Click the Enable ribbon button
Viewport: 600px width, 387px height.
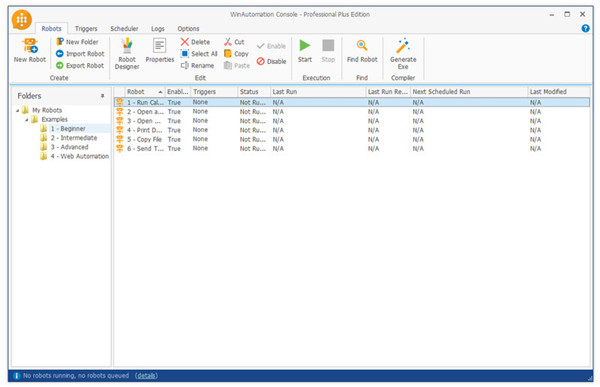(271, 46)
